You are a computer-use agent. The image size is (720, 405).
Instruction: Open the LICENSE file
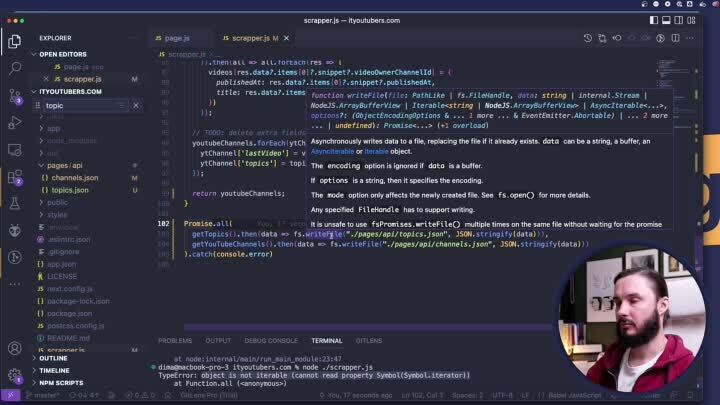click(x=62, y=276)
